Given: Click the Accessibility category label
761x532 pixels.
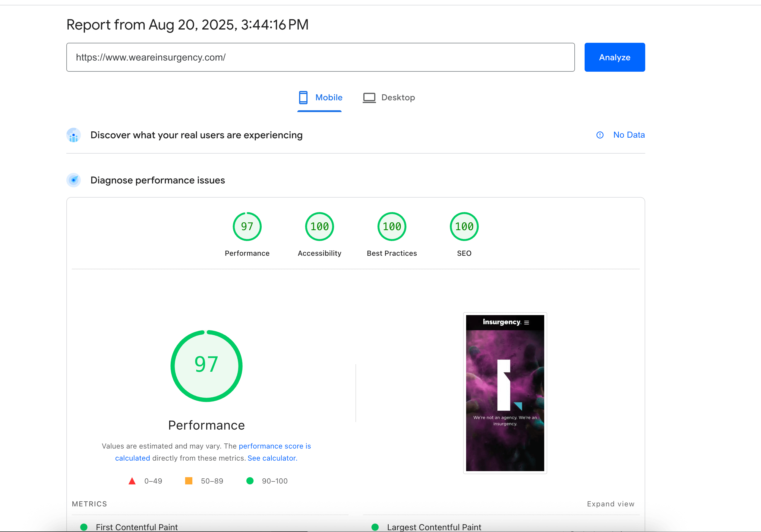Looking at the screenshot, I should point(319,253).
